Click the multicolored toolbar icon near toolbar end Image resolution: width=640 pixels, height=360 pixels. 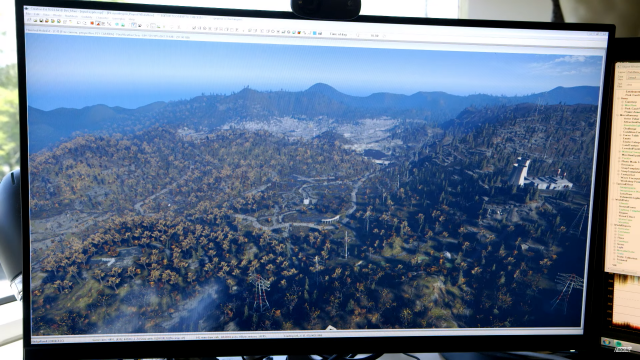(299, 33)
